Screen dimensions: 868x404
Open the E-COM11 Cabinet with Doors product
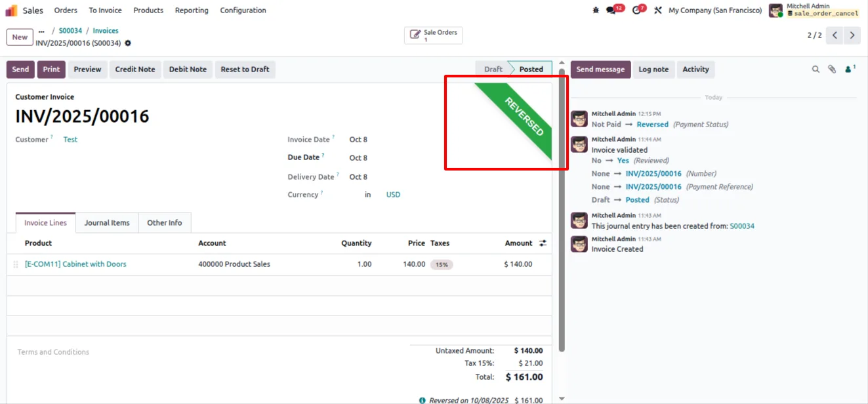(x=75, y=264)
